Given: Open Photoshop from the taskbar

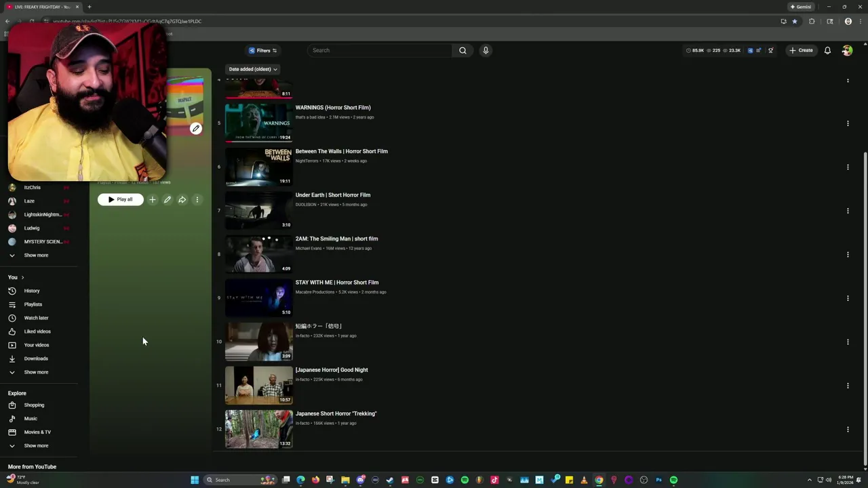Looking at the screenshot, I should pos(658,480).
